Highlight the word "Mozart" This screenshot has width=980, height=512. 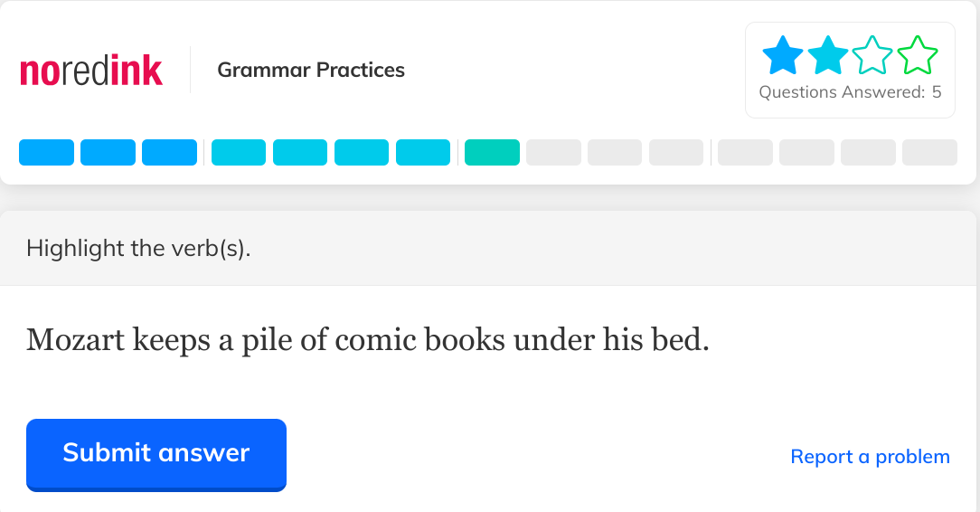pyautogui.click(x=75, y=340)
